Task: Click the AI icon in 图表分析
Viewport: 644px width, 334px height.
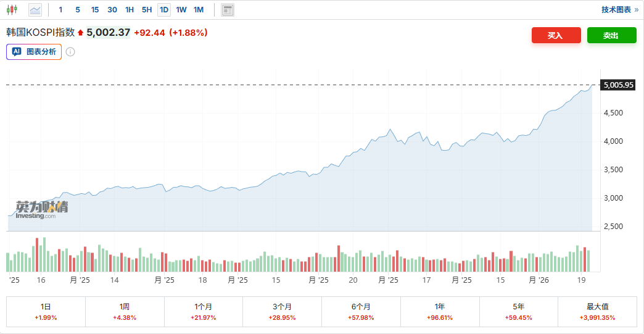Action: [17, 52]
